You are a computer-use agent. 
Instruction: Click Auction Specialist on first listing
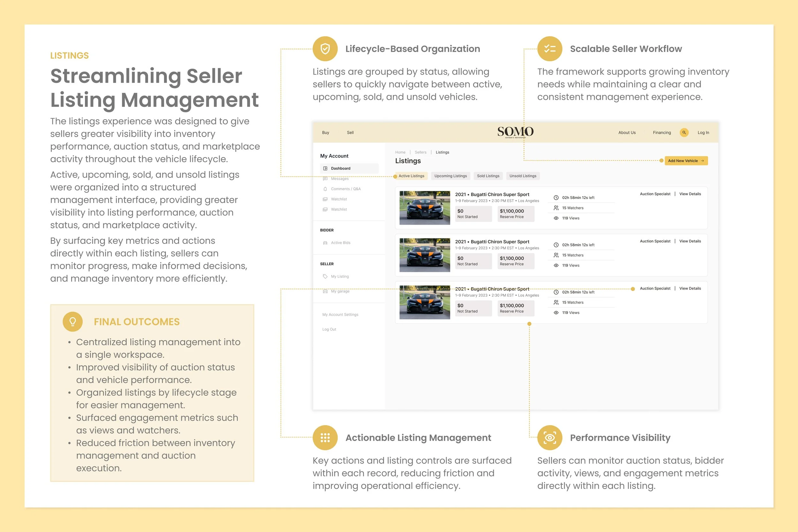[655, 194]
